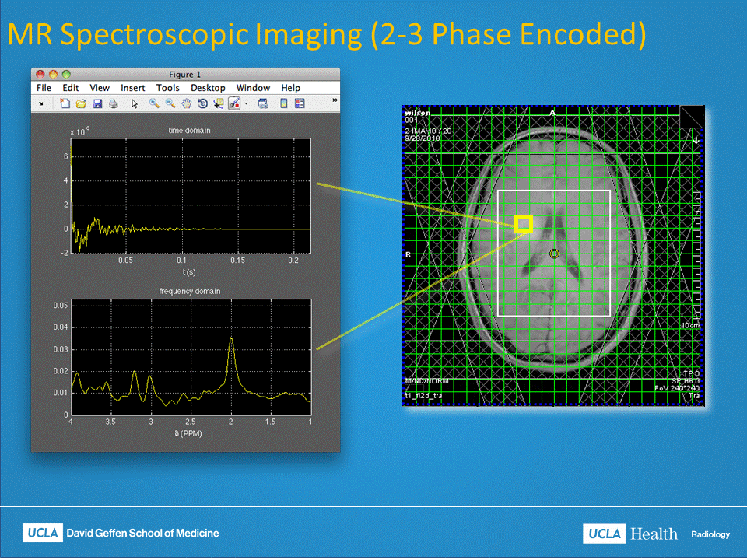Select the Edit Plot arrow tool
This screenshot has height=560, width=747.
coord(134,103)
